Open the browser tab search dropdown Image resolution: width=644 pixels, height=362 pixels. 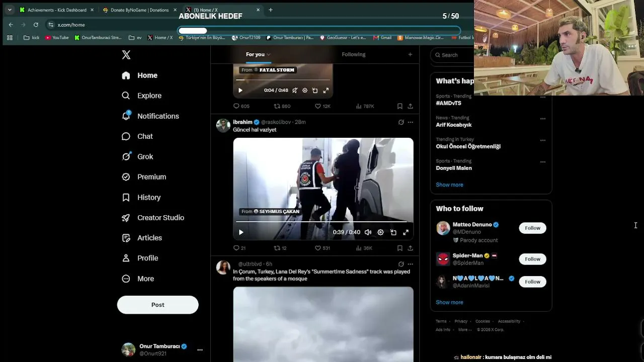coord(10,10)
